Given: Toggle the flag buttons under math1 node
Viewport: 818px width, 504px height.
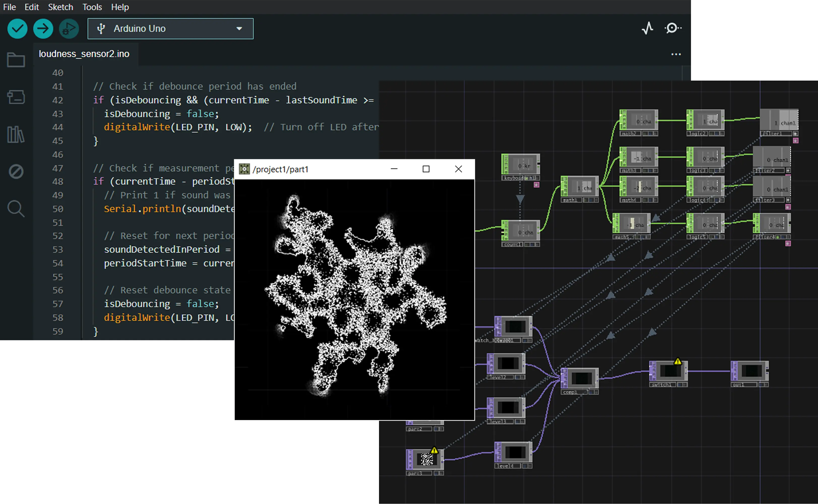Looking at the screenshot, I should click(591, 200).
